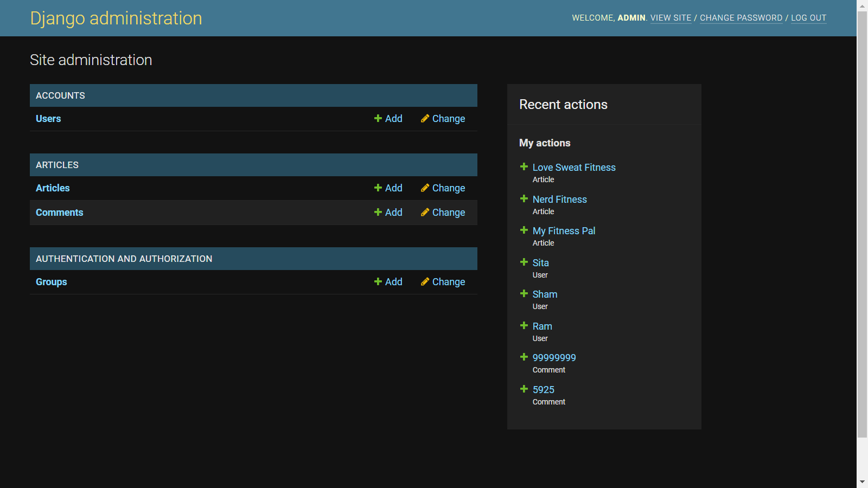Click the green plus Add icon for Users
Image resolution: width=868 pixels, height=488 pixels.
[378, 118]
